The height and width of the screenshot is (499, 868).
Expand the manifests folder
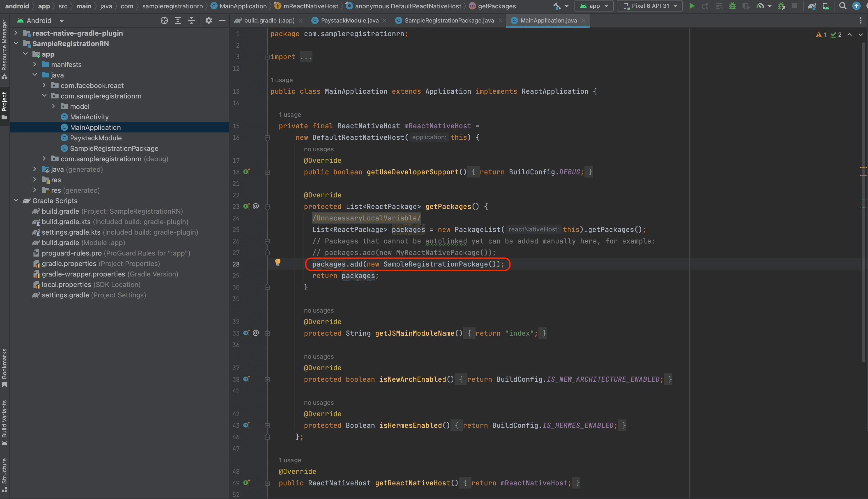35,64
